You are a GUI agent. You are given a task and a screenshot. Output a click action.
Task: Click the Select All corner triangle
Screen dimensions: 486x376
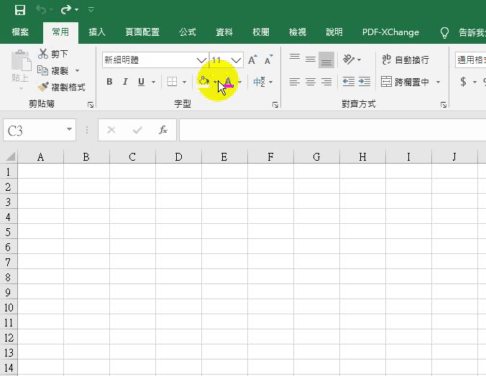coord(10,156)
